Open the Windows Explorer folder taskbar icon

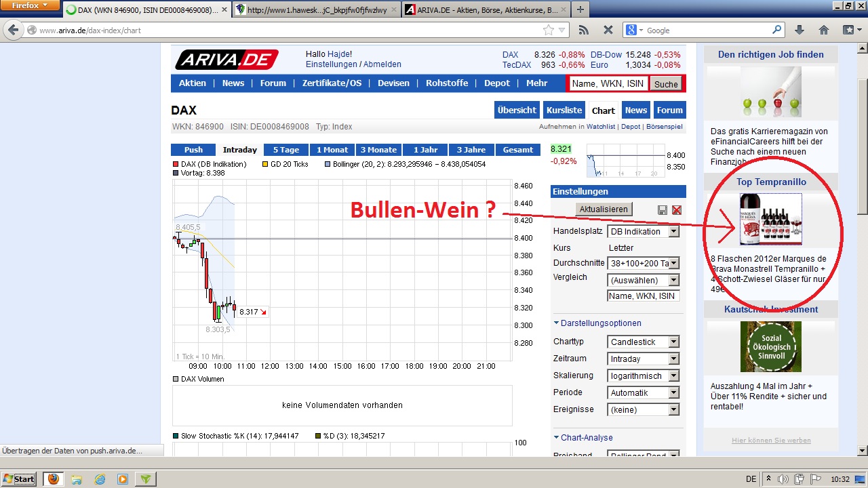click(77, 479)
